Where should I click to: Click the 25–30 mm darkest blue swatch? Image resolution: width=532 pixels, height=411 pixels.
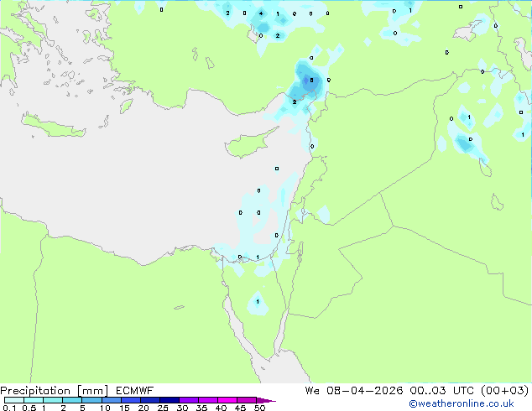click(169, 400)
